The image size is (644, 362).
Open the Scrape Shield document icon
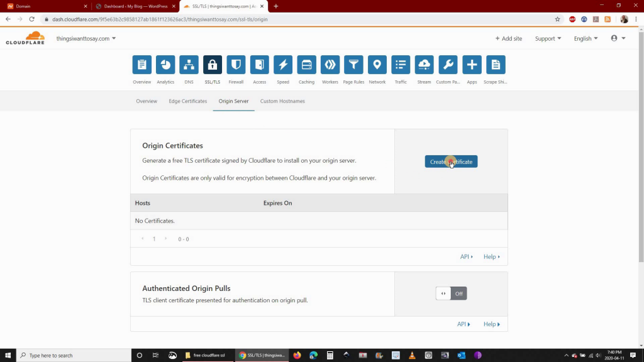(496, 65)
